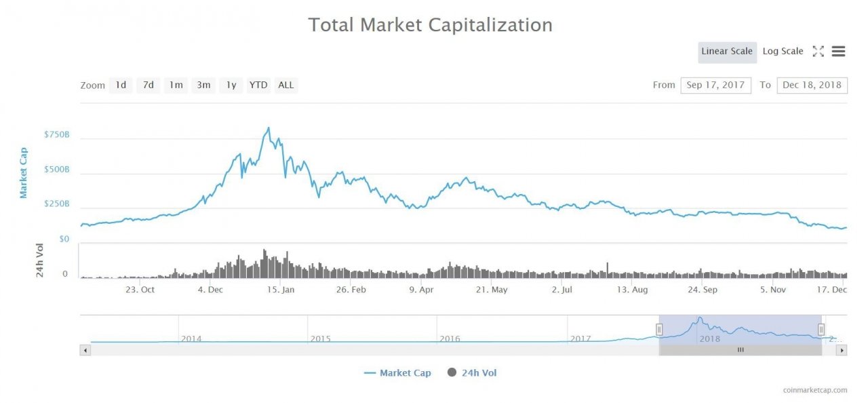Open the hamburger chart context menu
This screenshot has height=403, width=868.
(838, 52)
